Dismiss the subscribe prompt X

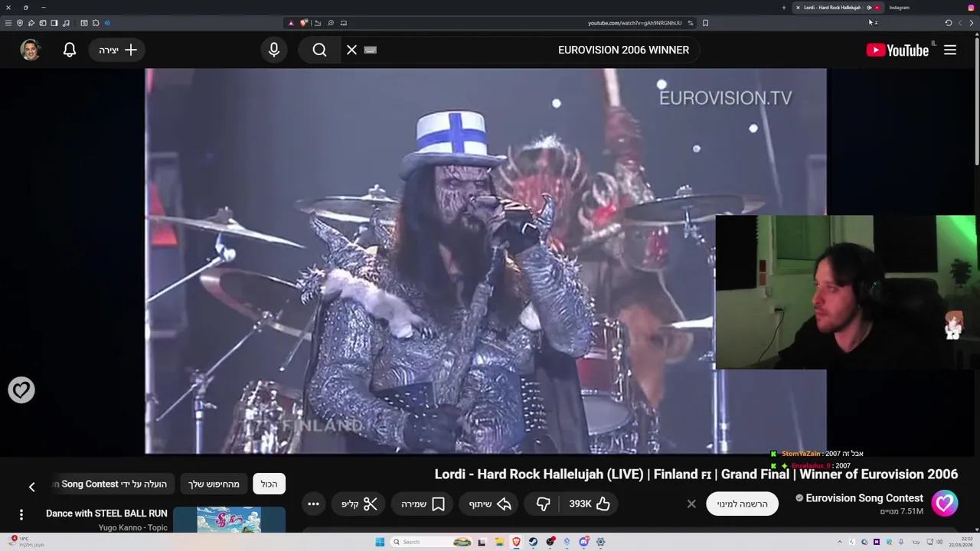click(x=691, y=504)
